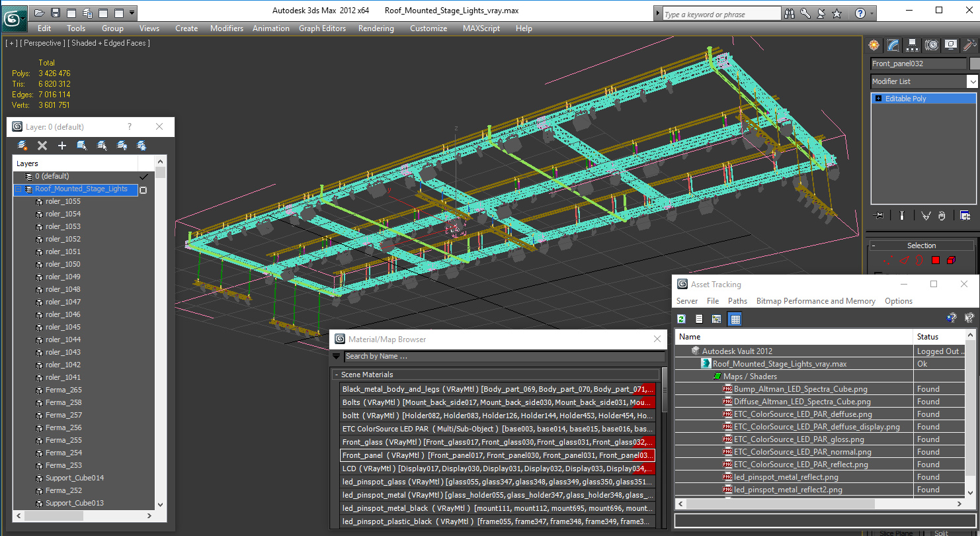The height and width of the screenshot is (536, 980).
Task: Open the Edit menu
Action: click(x=44, y=28)
